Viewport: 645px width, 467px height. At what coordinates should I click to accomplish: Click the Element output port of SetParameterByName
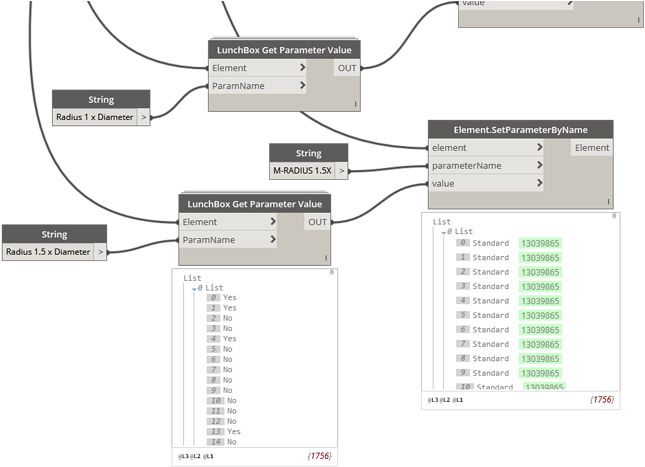point(592,148)
